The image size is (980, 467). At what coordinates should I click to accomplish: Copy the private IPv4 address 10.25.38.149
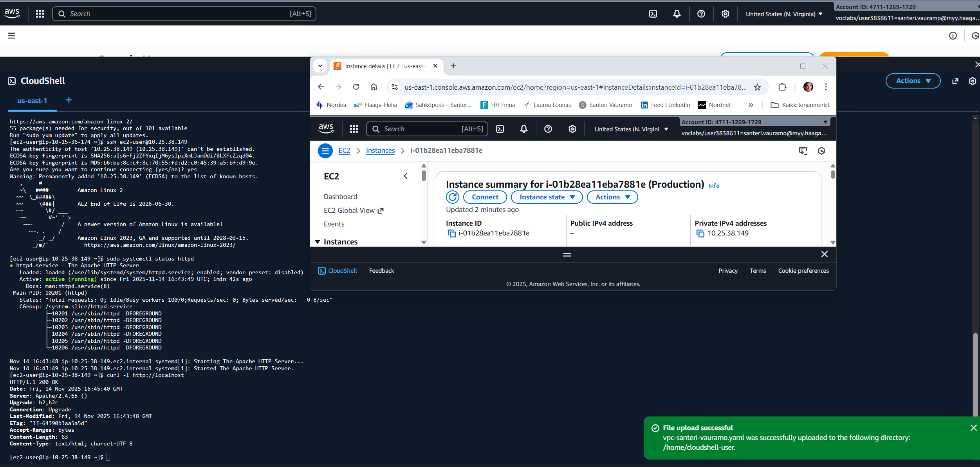pos(700,233)
